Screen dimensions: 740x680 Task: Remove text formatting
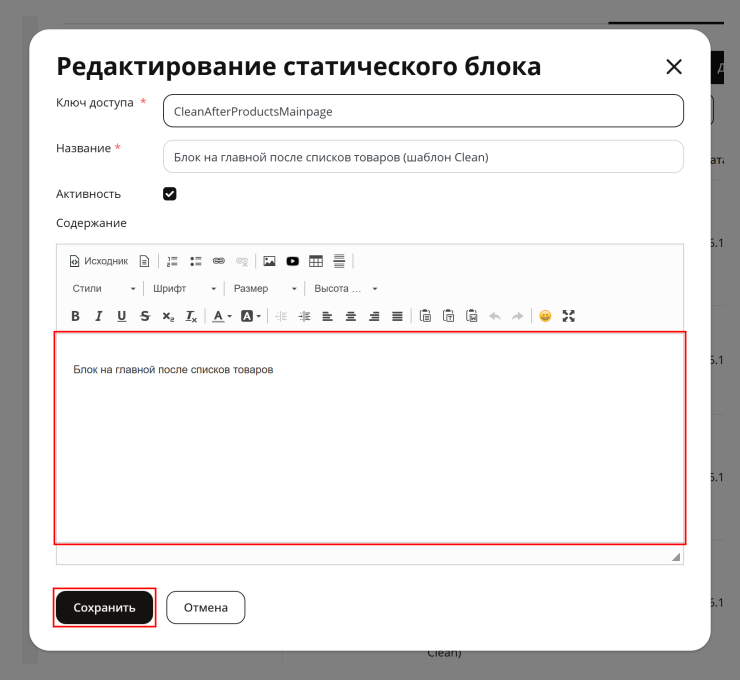pyautogui.click(x=191, y=316)
